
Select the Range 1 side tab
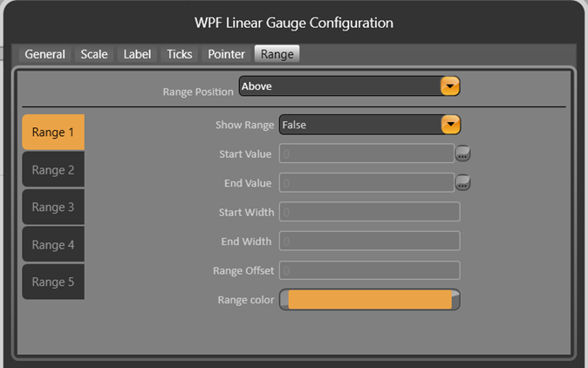[53, 133]
